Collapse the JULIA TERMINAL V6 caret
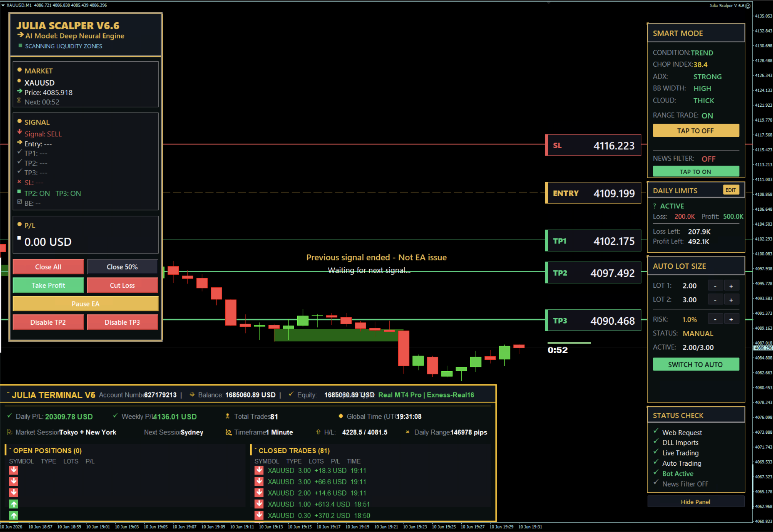Viewport: 773px width, 532px height. (x=8, y=393)
